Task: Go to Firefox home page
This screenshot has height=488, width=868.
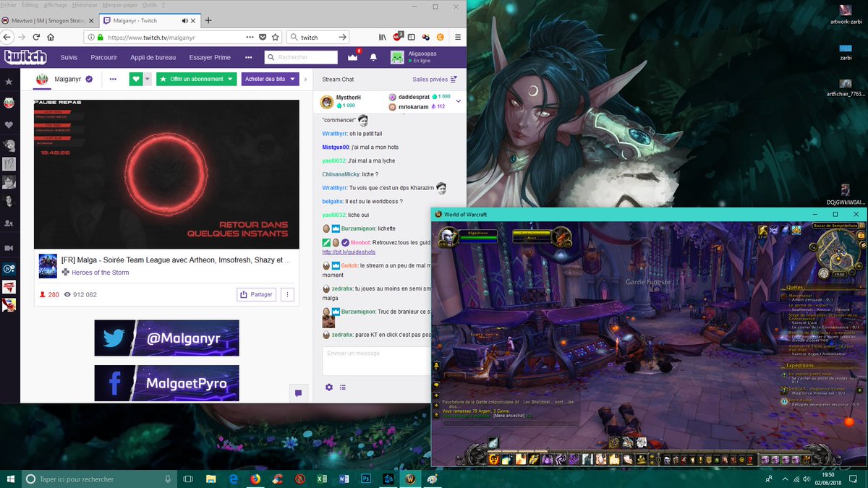Action: coord(51,37)
